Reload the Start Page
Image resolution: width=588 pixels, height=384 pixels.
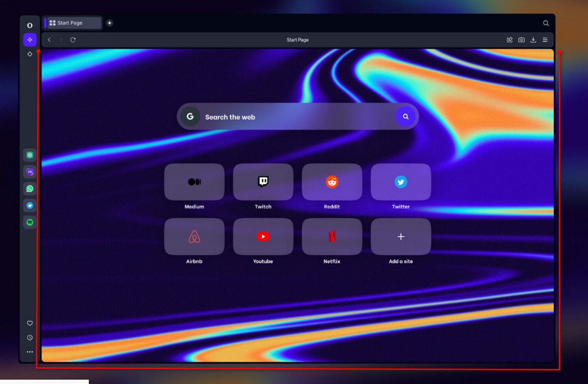tap(73, 40)
